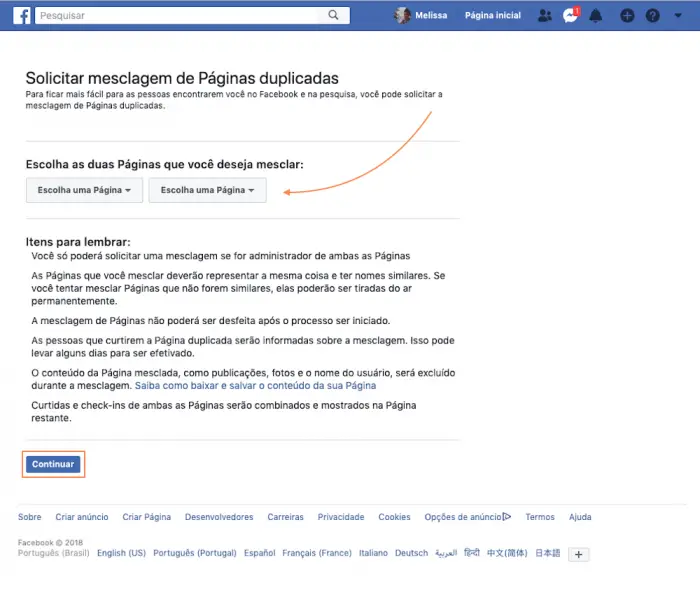700x599 pixels.
Task: Open the notifications bell icon
Action: click(596, 16)
